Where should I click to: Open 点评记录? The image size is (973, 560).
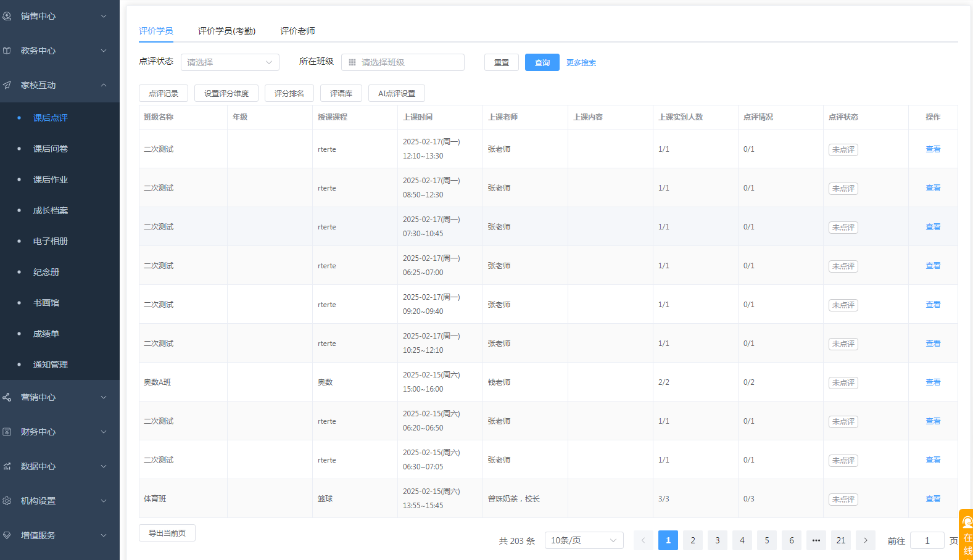tap(164, 93)
